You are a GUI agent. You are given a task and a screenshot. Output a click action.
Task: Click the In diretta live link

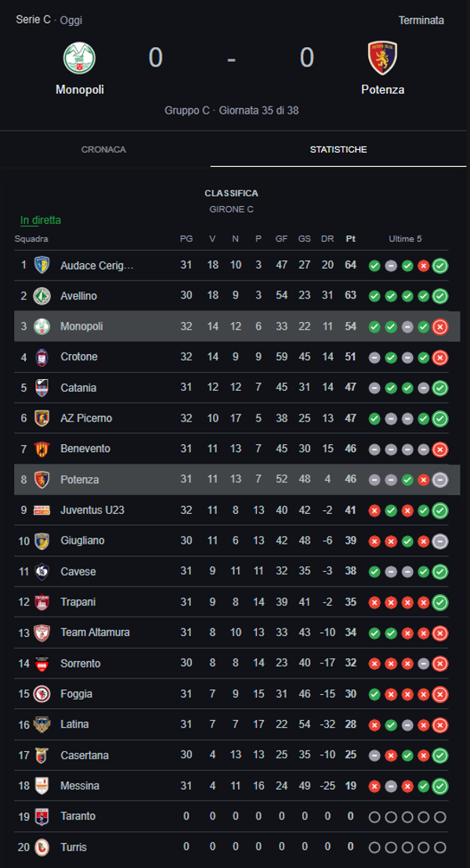point(41,220)
